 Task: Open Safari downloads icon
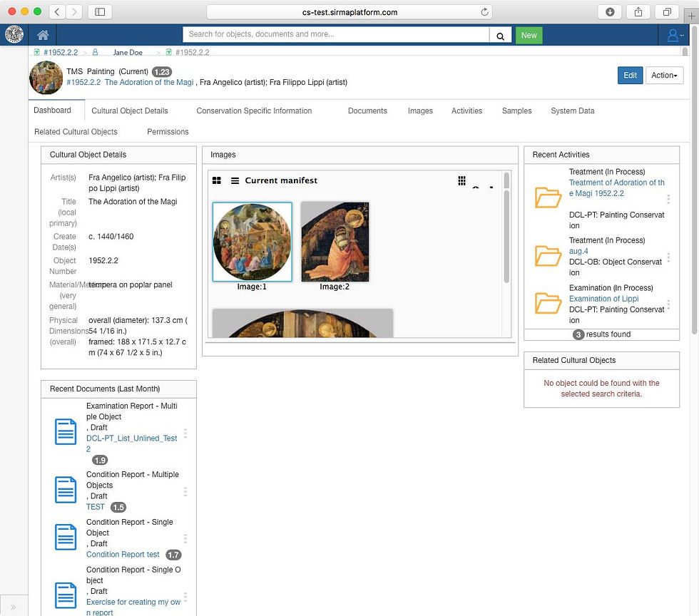pos(610,12)
